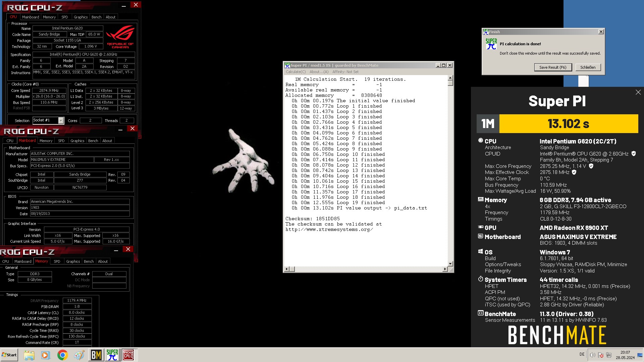Click the Checksum: 1851DD85 line in Super PI
The image size is (644, 362).
[313, 219]
